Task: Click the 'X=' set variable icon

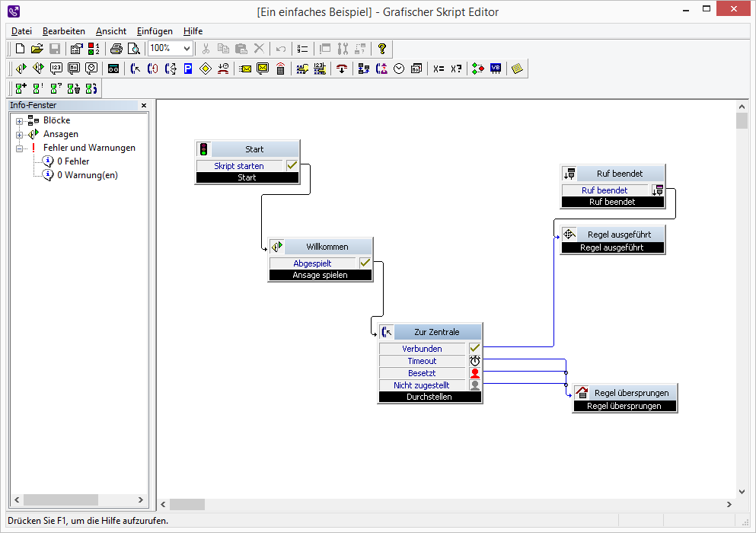Action: point(438,69)
